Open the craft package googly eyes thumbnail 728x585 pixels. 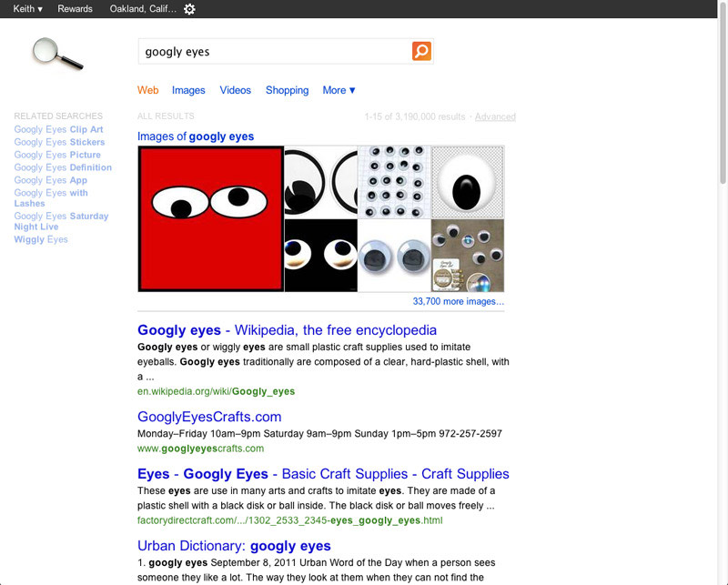click(468, 256)
